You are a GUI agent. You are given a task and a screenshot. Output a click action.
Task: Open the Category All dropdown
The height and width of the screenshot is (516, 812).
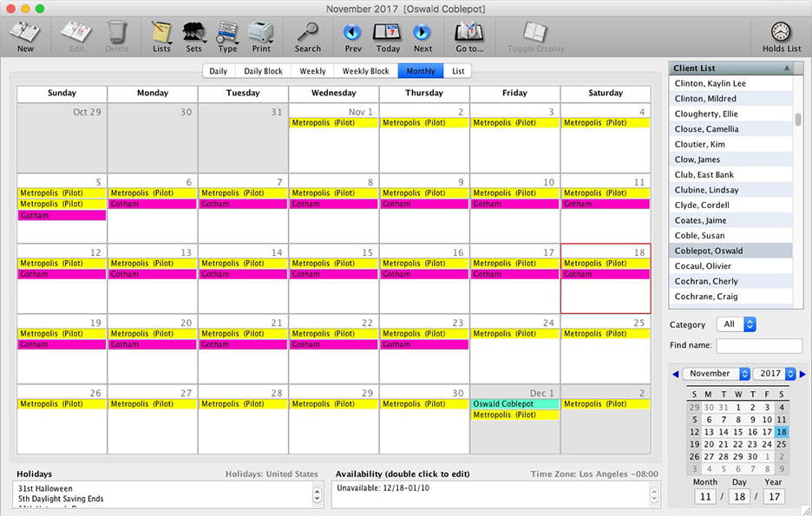tap(737, 324)
